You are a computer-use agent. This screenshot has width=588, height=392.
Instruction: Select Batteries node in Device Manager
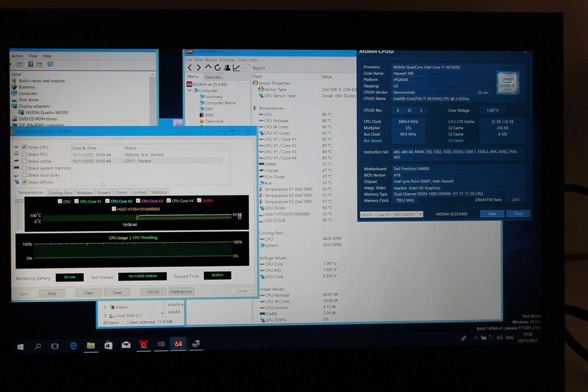click(26, 87)
